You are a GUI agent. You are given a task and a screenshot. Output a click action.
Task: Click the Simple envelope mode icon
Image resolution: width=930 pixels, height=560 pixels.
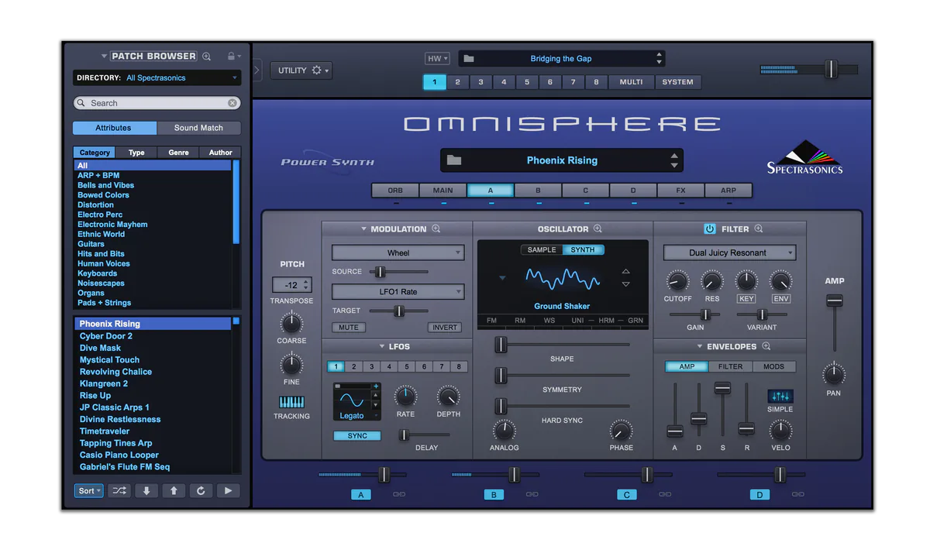click(x=780, y=396)
